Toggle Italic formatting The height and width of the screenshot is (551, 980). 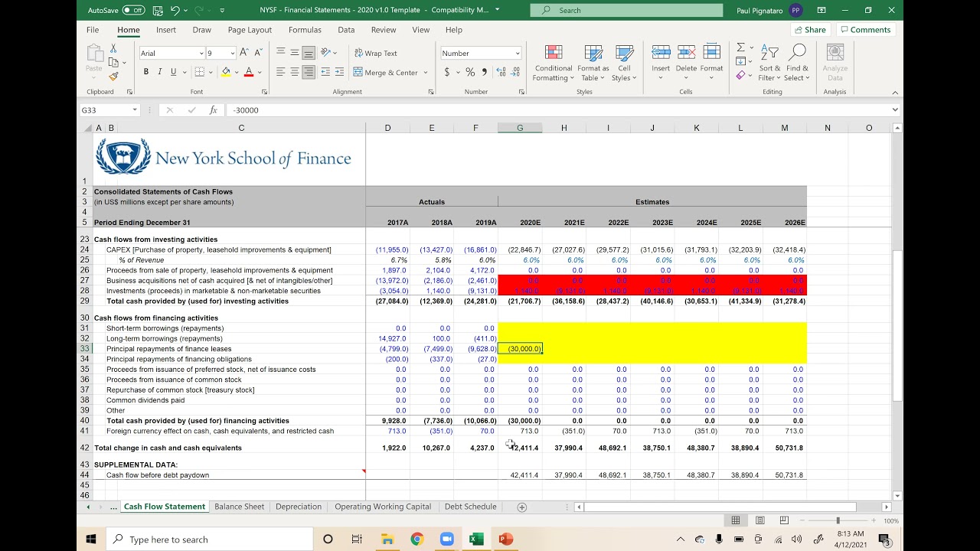(159, 72)
